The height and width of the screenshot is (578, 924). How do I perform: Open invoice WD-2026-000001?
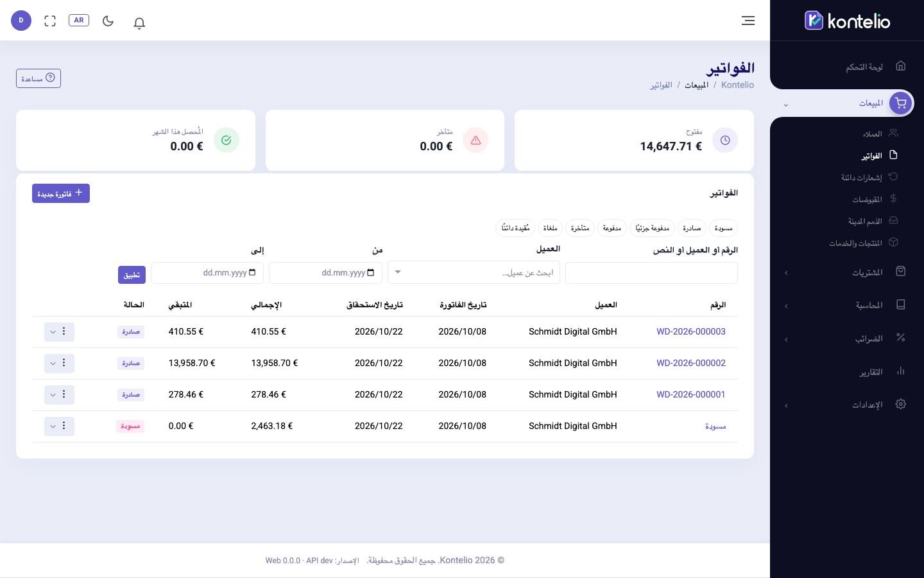[x=691, y=394]
